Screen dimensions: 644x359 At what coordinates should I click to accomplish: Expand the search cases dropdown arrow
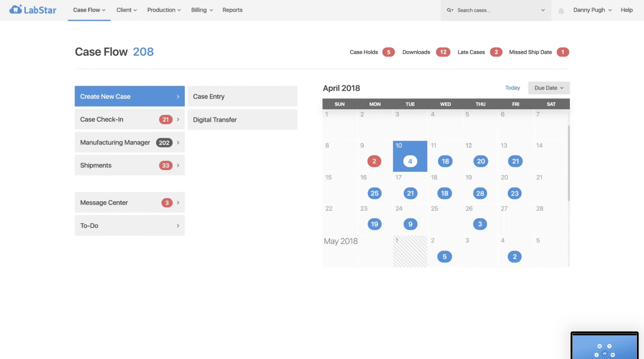[x=543, y=10]
